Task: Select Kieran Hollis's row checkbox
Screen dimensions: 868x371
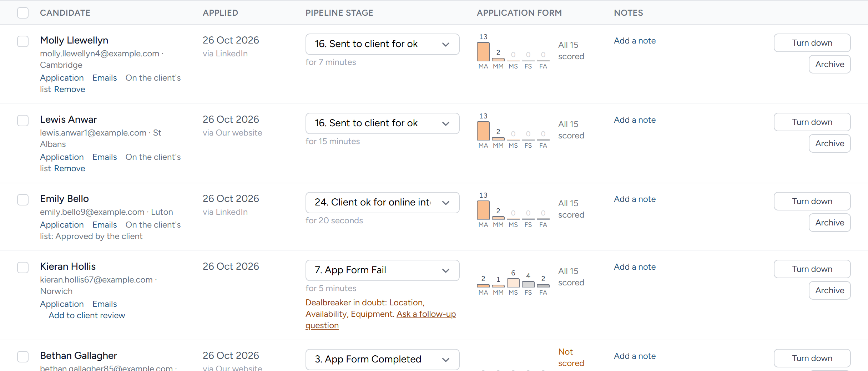Action: (23, 268)
